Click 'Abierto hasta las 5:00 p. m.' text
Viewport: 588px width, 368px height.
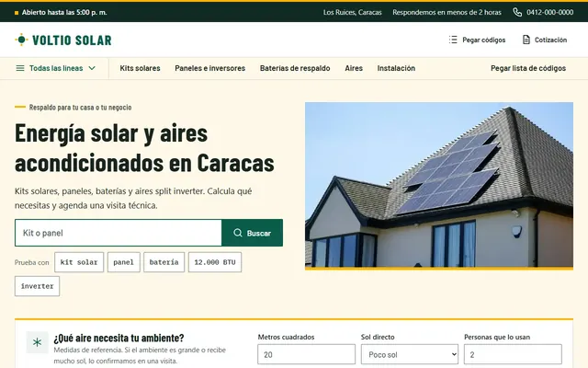(x=64, y=12)
